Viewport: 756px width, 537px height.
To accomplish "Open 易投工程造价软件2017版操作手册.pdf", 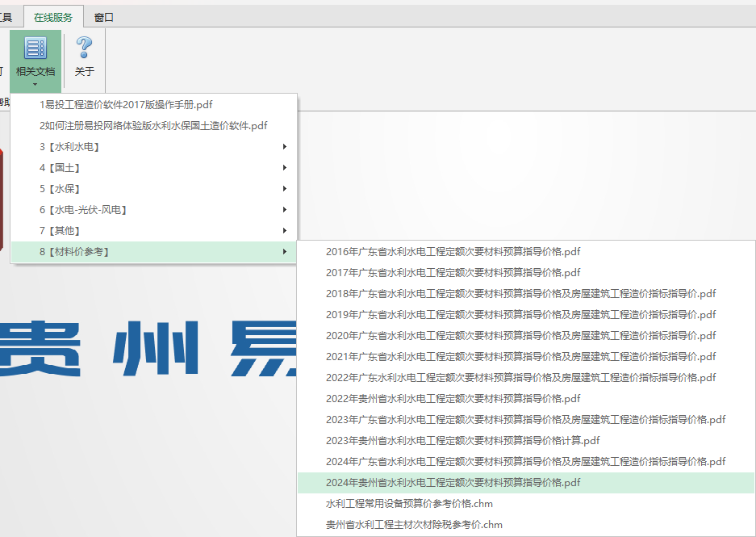I will pyautogui.click(x=126, y=104).
